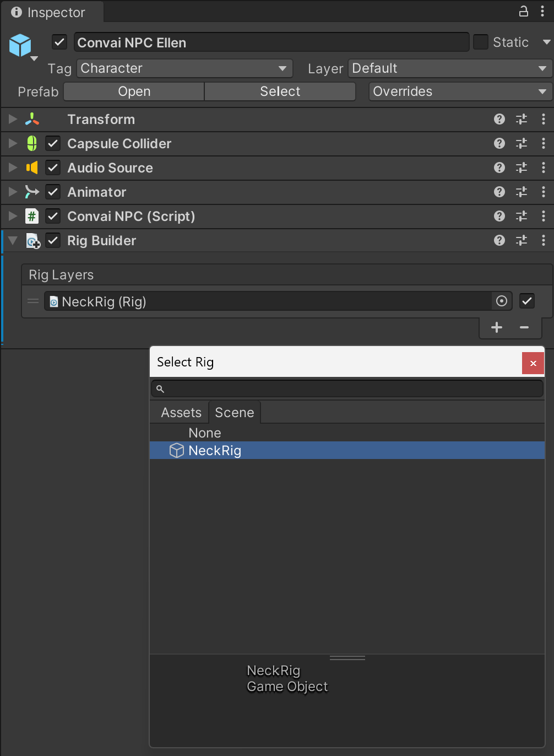Open the Inspector panel more-options menu

pos(542,12)
